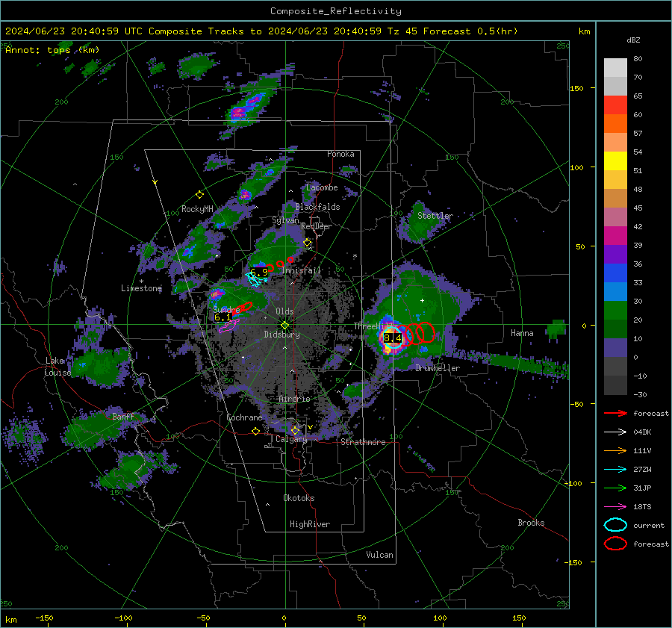Click the cyan current ellipse legend icon
This screenshot has width=672, height=628.
click(x=615, y=525)
